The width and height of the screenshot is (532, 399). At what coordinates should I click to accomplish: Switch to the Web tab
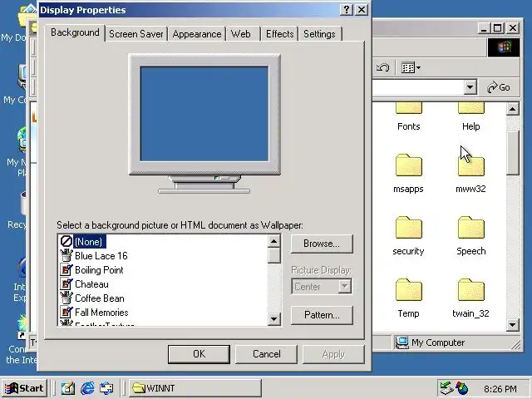244,34
